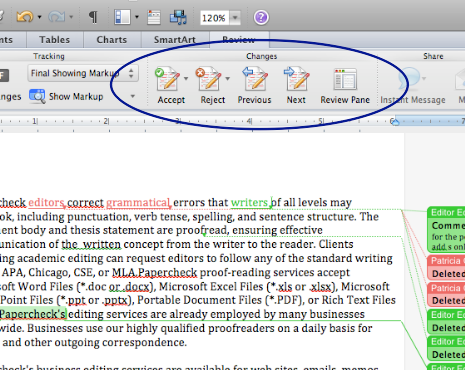Click the Show Markup magnifier icon
465x370 pixels.
(x=37, y=96)
